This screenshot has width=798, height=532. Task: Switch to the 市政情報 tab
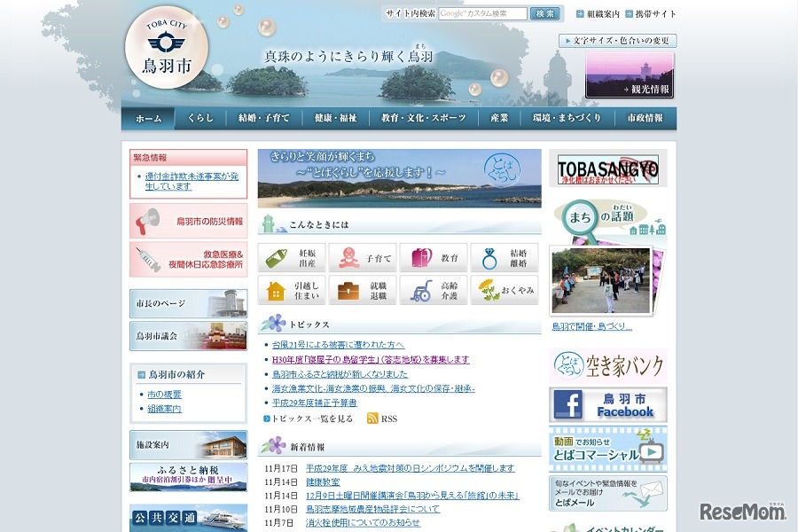(x=647, y=116)
